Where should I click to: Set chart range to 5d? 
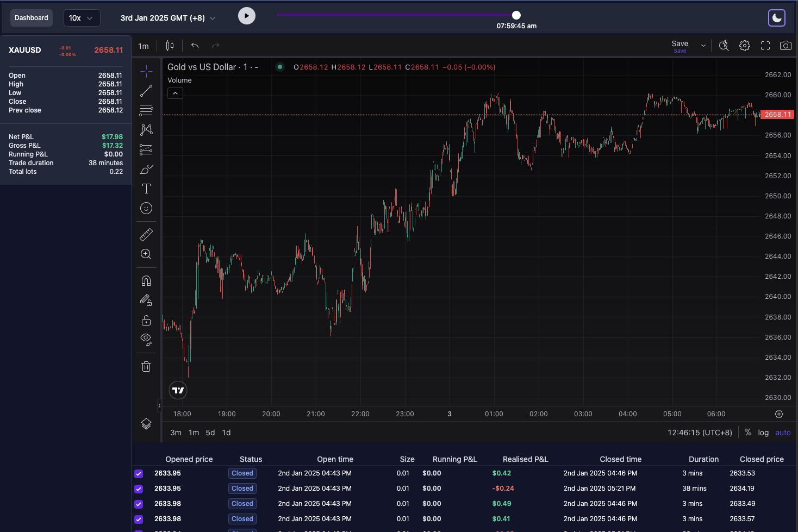[x=210, y=433]
